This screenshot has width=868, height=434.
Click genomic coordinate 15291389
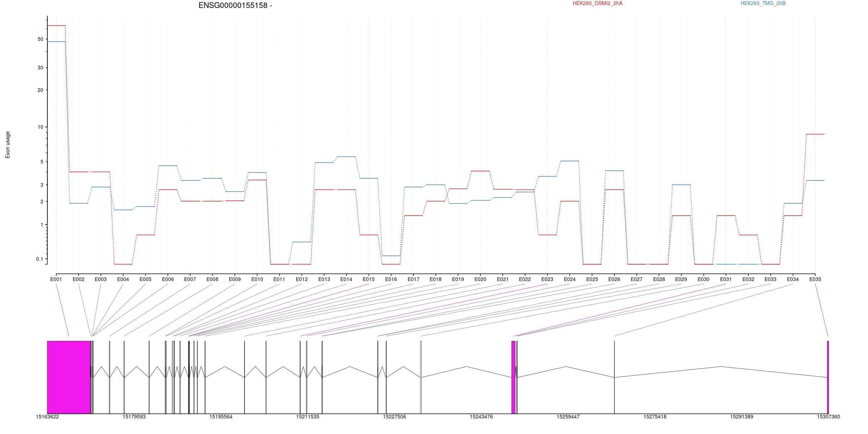coord(742,417)
